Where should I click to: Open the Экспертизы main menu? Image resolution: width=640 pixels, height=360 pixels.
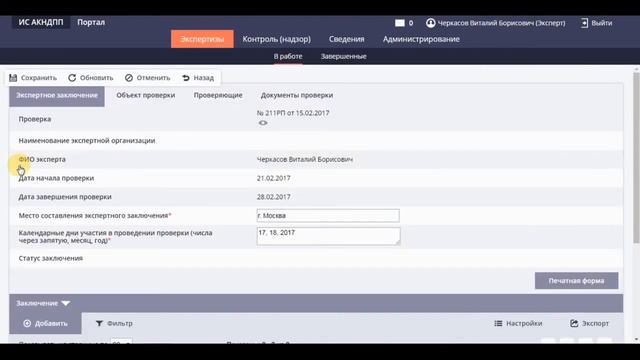tap(202, 39)
